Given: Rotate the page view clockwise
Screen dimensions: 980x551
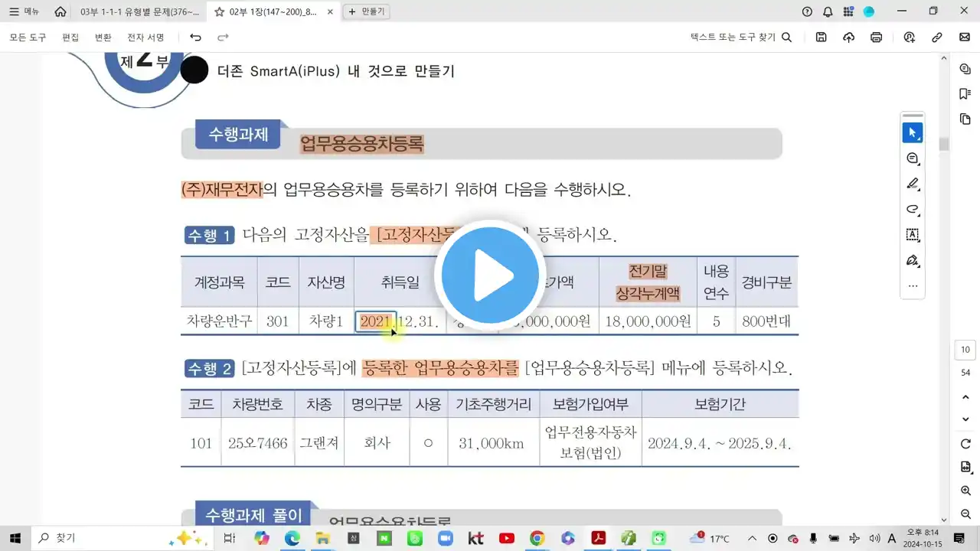Looking at the screenshot, I should pyautogui.click(x=965, y=445).
